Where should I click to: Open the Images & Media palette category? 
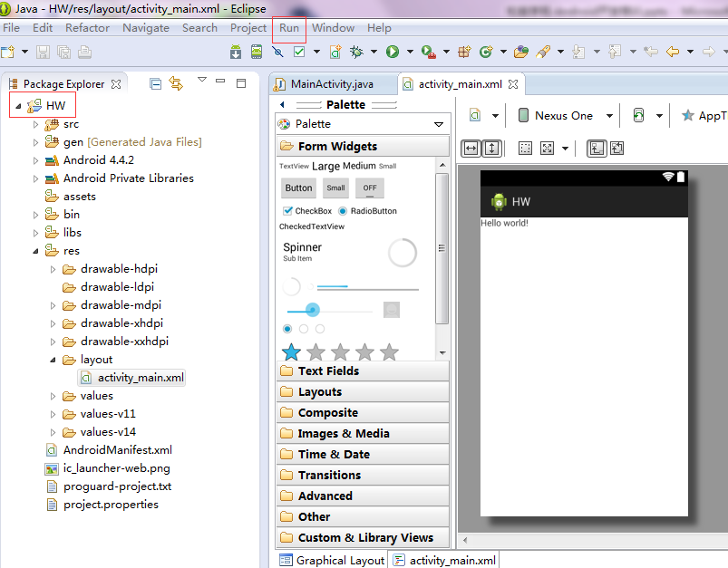tap(363, 433)
